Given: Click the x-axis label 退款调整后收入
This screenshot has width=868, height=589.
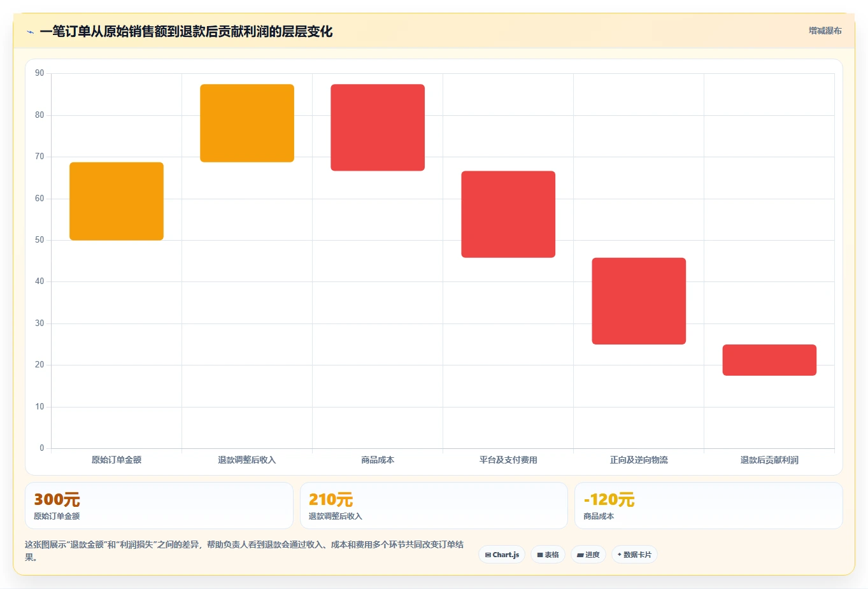Looking at the screenshot, I should click(247, 460).
